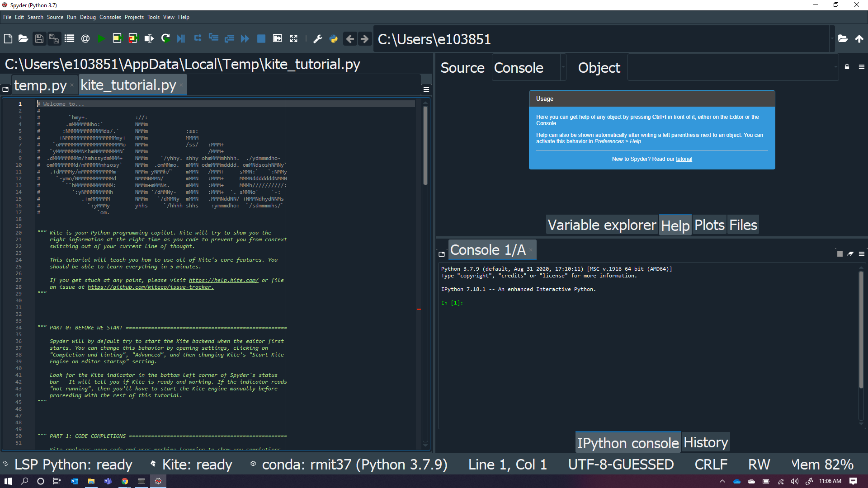This screenshot has height=488, width=868.
Task: Open the file list browser icon
Action: point(69,39)
